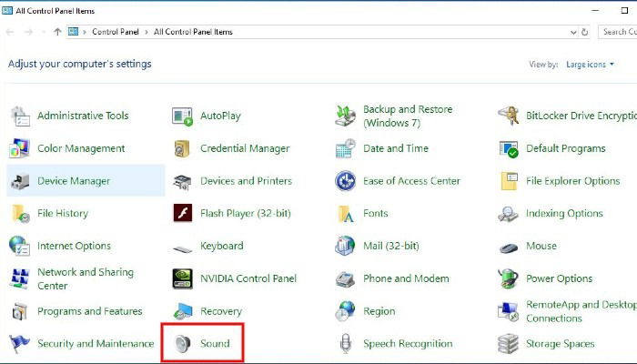
Task: Open the Recovery icon
Action: click(x=182, y=311)
